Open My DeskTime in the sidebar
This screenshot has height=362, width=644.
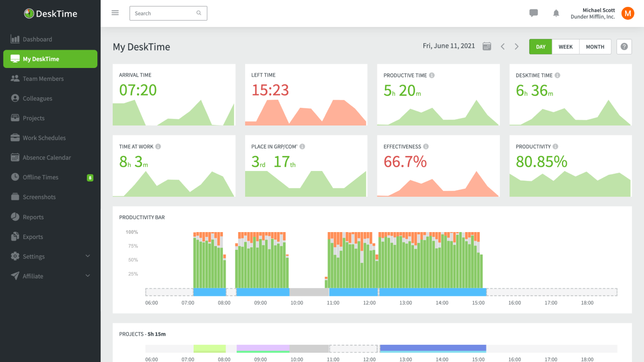tap(41, 59)
